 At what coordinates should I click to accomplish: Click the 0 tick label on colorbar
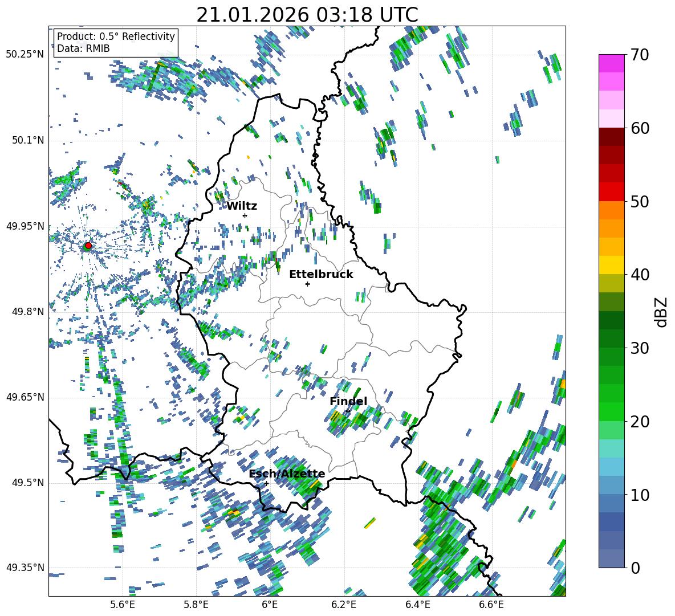pyautogui.click(x=635, y=568)
